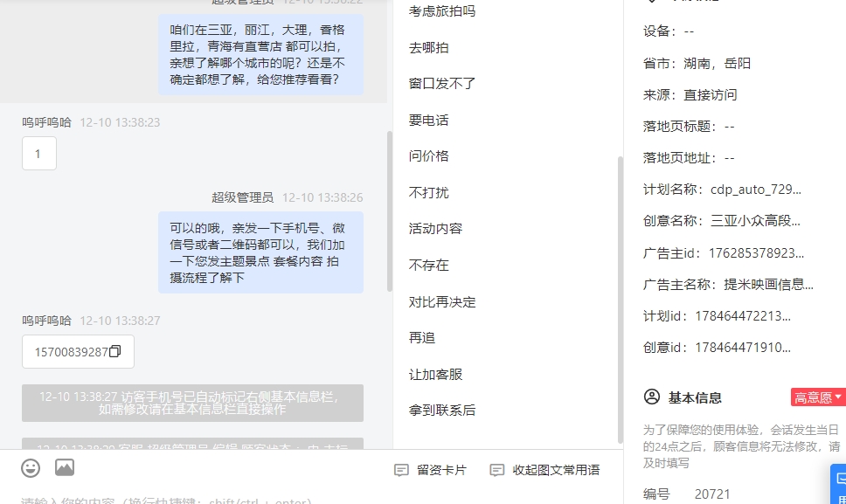Click the 落地页标题 row
This screenshot has height=504, width=846.
689,127
